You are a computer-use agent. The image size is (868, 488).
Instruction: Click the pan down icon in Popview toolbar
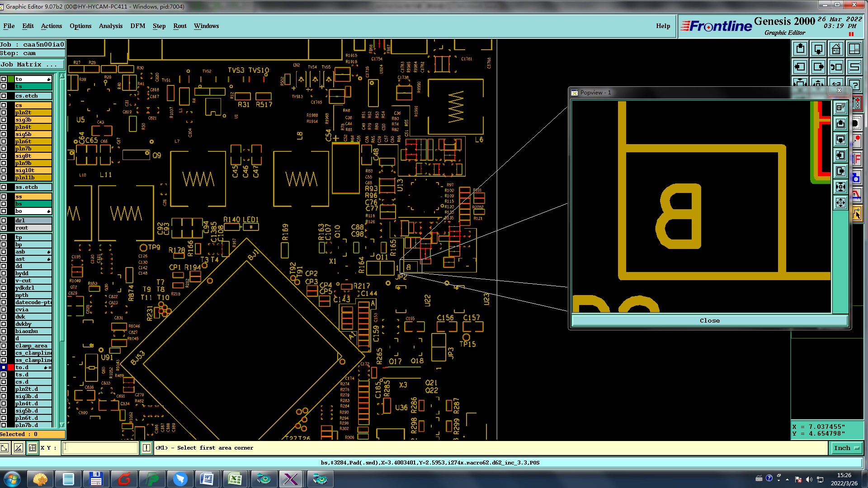(x=840, y=139)
